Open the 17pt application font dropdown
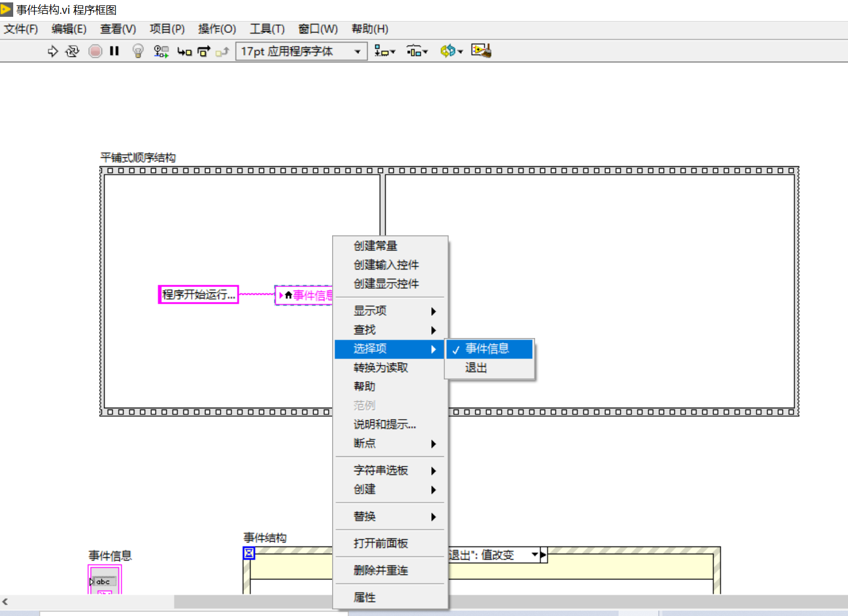Image resolution: width=848 pixels, height=616 pixels. coord(301,52)
